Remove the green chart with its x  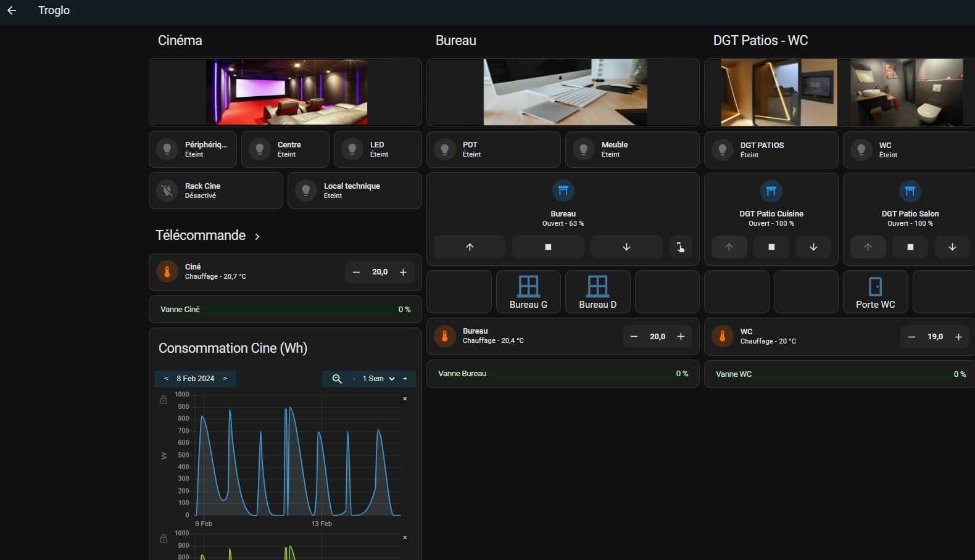tap(405, 538)
